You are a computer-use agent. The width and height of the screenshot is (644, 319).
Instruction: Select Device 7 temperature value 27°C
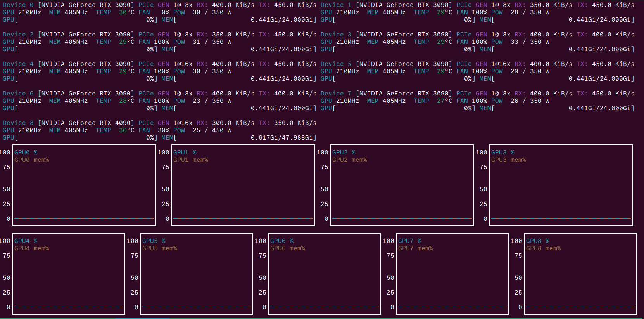click(444, 101)
